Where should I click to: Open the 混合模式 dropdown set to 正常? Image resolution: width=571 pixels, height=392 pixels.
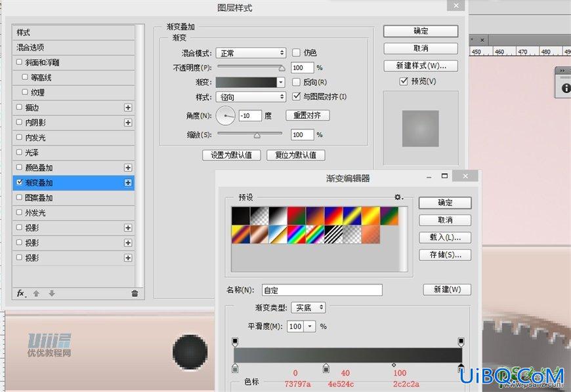tap(251, 53)
